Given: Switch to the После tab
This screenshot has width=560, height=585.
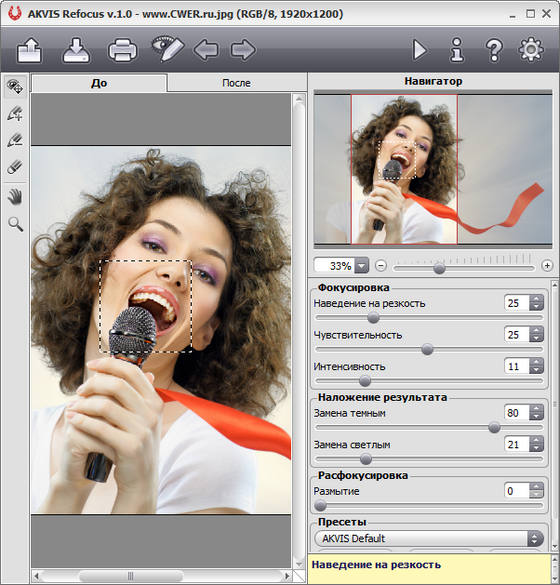Looking at the screenshot, I should click(237, 83).
